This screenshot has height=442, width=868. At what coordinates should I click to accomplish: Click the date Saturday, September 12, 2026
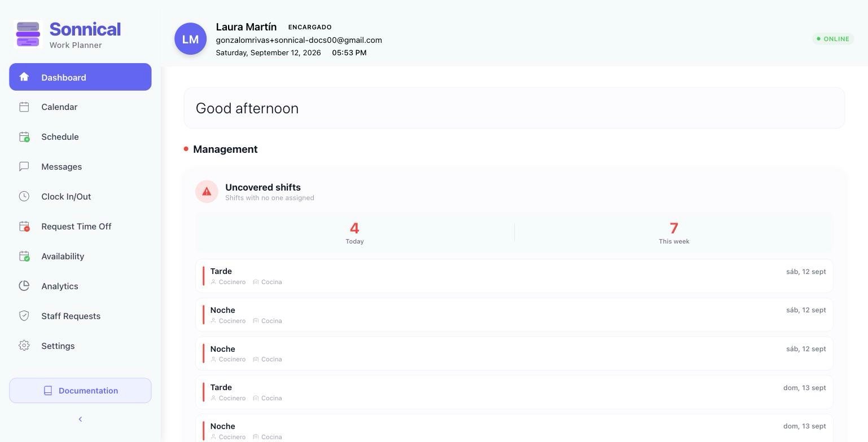[x=268, y=52]
